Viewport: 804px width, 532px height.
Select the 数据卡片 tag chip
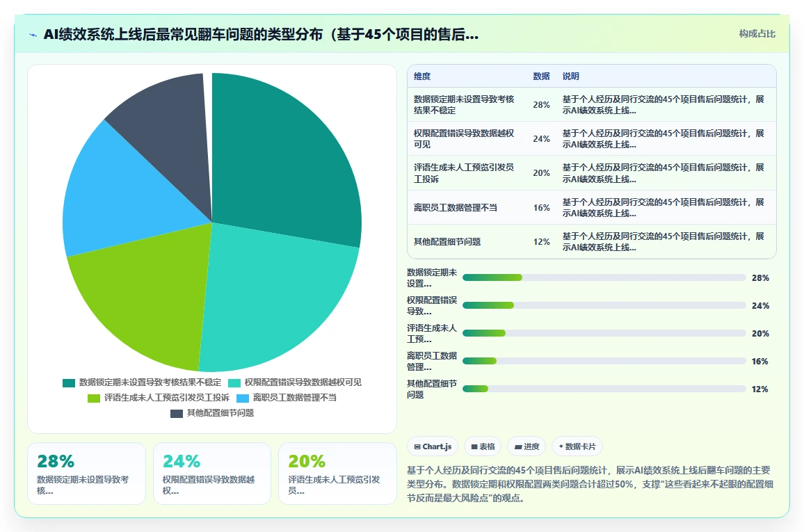577,446
